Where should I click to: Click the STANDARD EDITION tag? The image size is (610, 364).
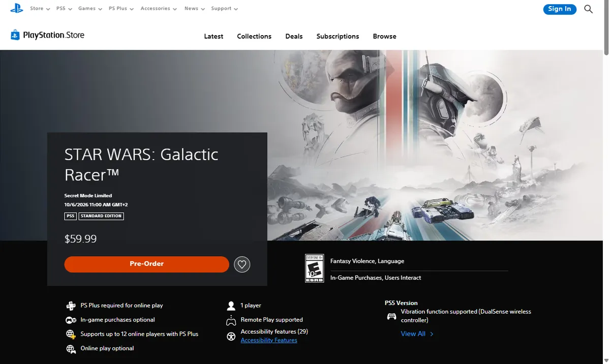point(102,216)
